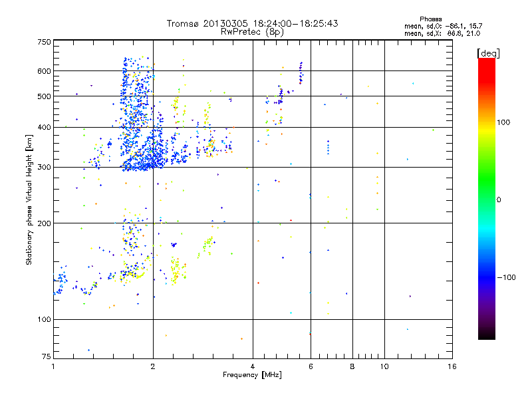The width and height of the screenshot is (532, 399).
Task: Click the x-axis label '8'
Action: tap(352, 366)
